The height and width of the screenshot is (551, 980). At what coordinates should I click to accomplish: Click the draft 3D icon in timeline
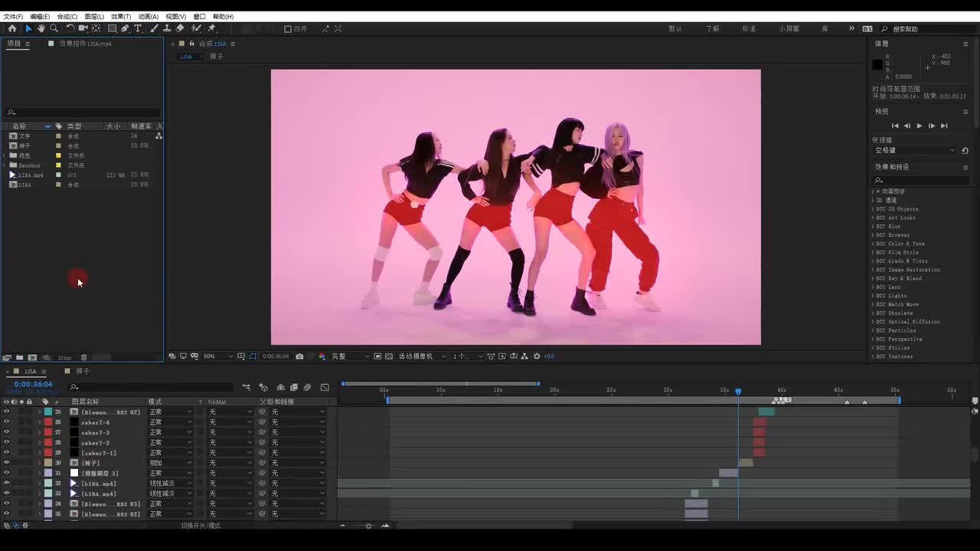click(263, 387)
